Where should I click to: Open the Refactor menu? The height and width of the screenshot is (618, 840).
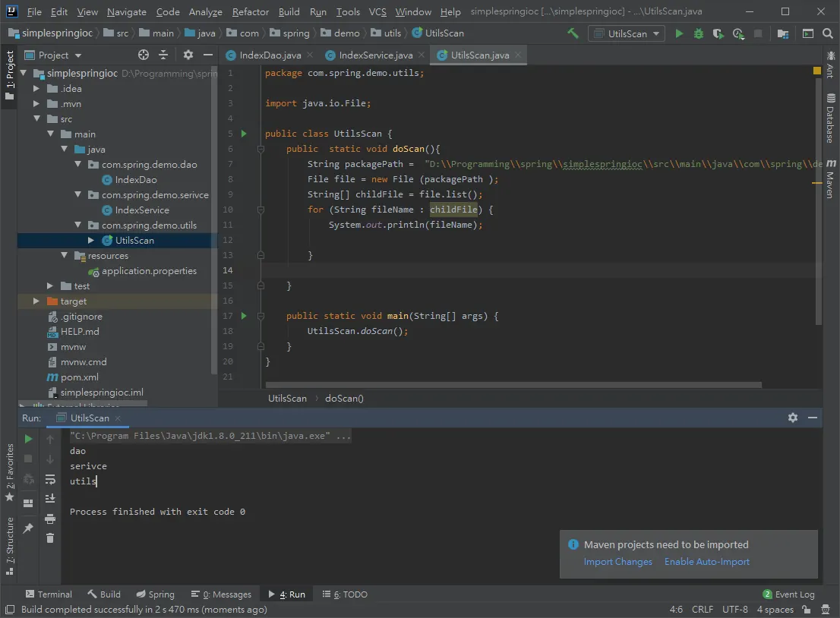click(250, 11)
